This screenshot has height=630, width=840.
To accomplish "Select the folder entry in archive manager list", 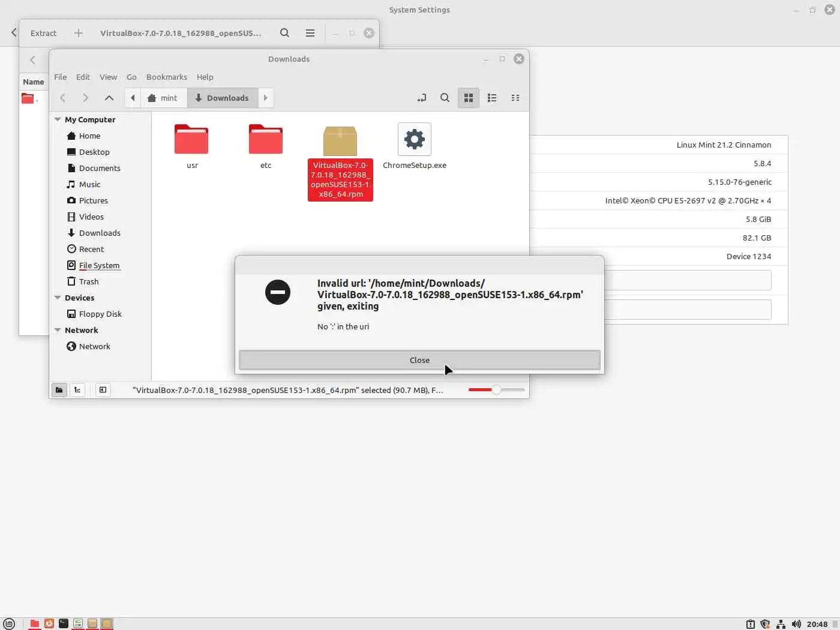I will [x=29, y=98].
